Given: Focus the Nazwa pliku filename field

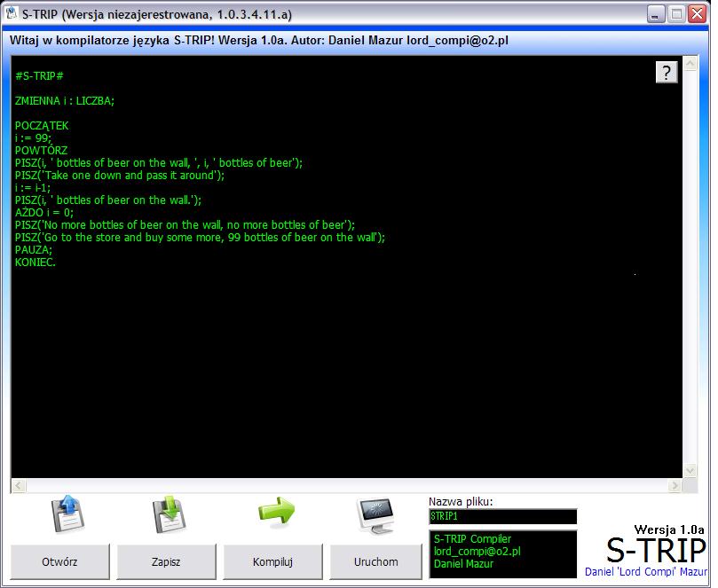Looking at the screenshot, I should 502,516.
